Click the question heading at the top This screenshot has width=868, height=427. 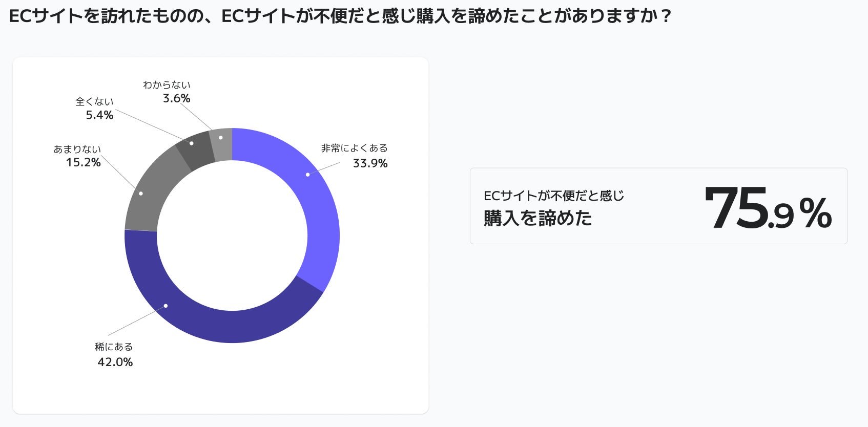pos(340,16)
